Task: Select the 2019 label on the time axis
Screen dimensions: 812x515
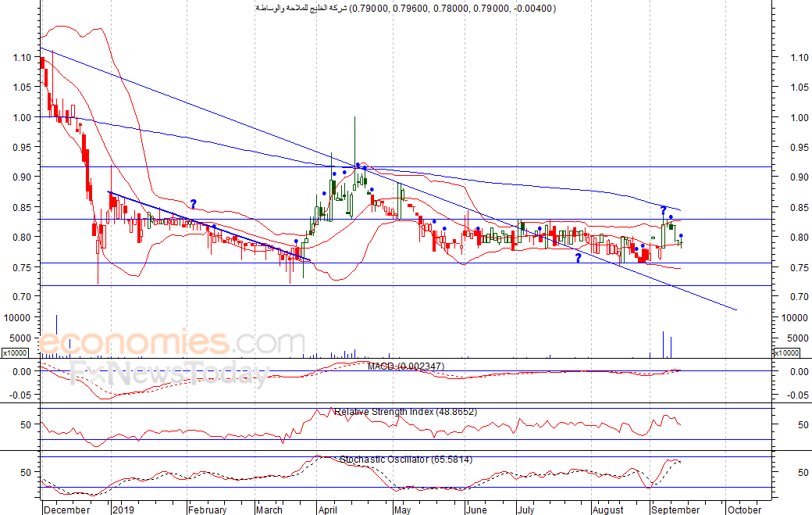Action: (x=123, y=510)
